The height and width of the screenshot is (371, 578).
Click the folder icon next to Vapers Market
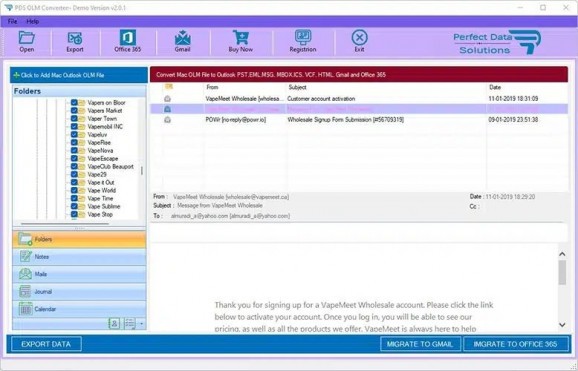pyautogui.click(x=81, y=111)
